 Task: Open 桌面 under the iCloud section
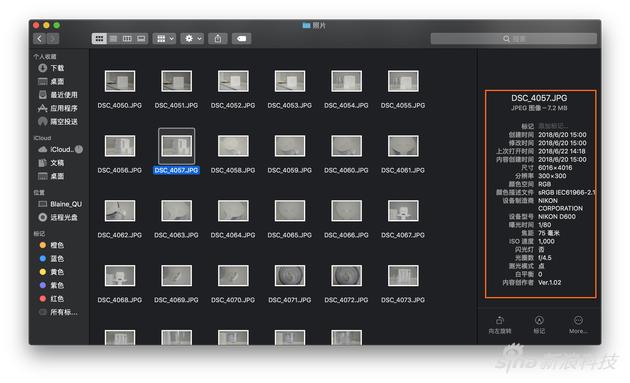tap(51, 176)
